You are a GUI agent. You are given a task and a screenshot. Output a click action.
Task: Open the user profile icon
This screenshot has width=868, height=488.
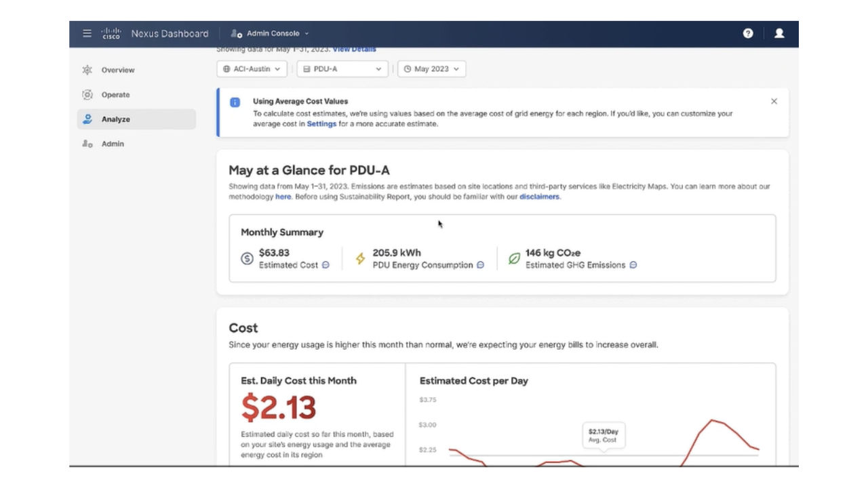click(x=778, y=33)
